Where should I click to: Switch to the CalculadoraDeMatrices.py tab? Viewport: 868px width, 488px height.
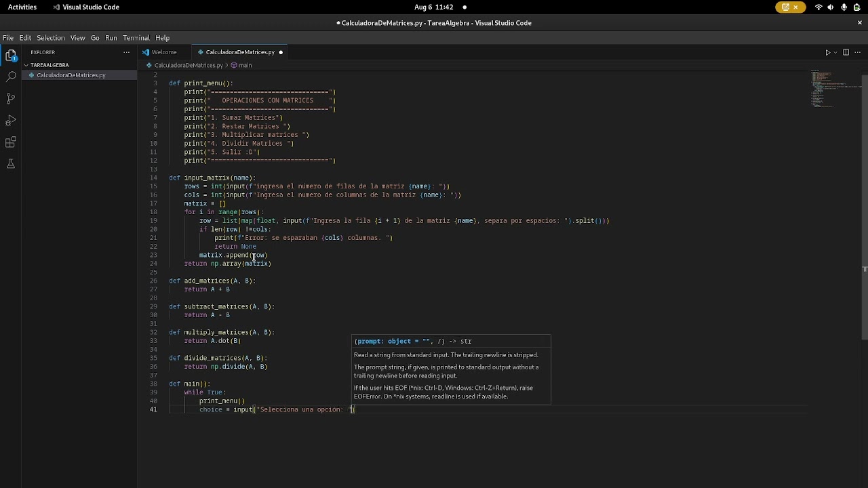(x=240, y=52)
